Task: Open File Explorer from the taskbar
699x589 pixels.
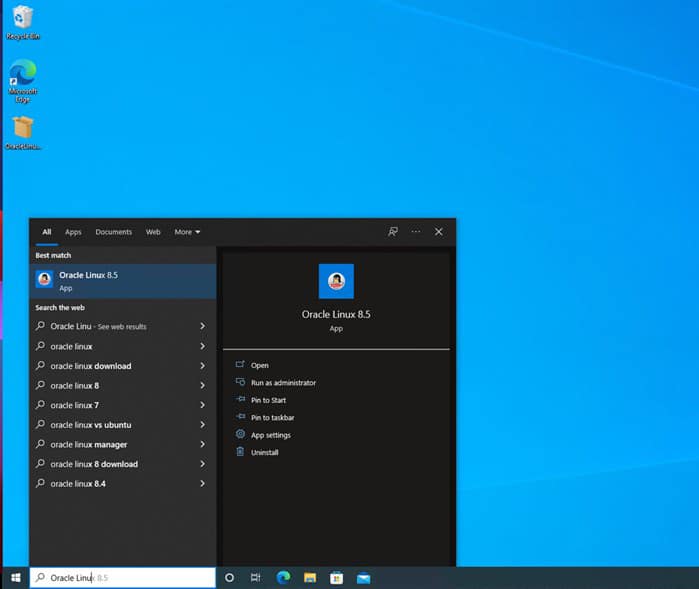Action: pyautogui.click(x=310, y=578)
